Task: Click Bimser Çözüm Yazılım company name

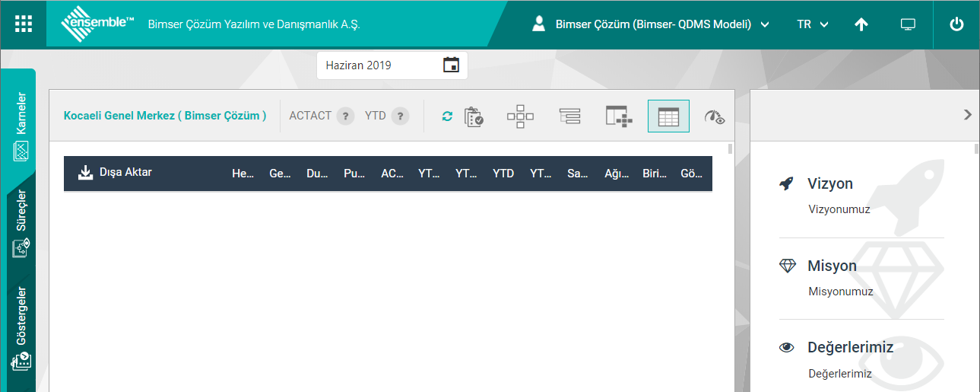Action: tap(254, 24)
